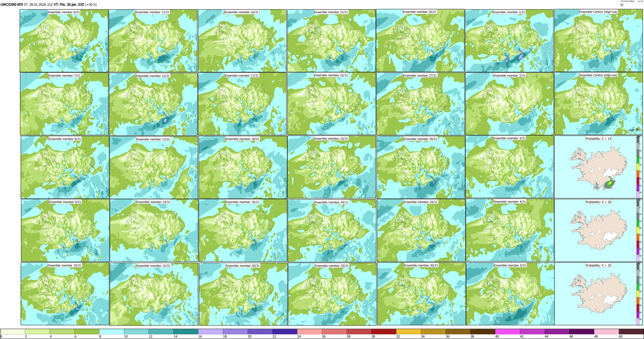This screenshot has width=644, height=339.
Task: Click the 'Ensemble member 9/31' label
Action: (x=65, y=202)
